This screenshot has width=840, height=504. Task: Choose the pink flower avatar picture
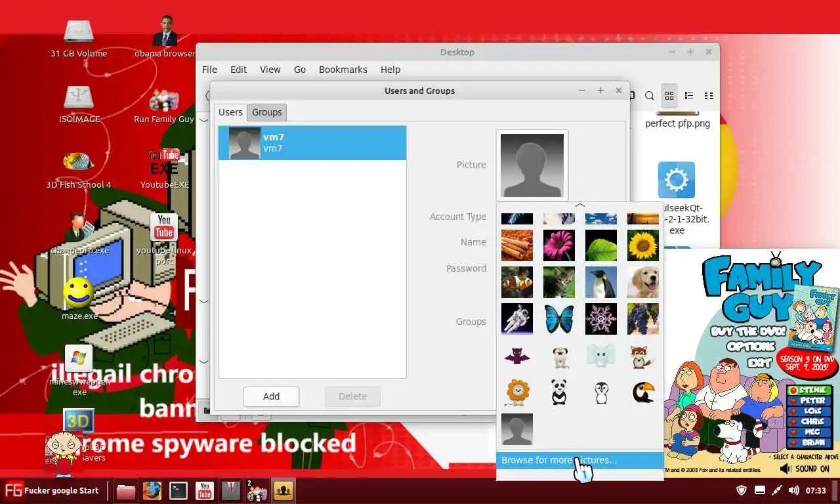(559, 245)
